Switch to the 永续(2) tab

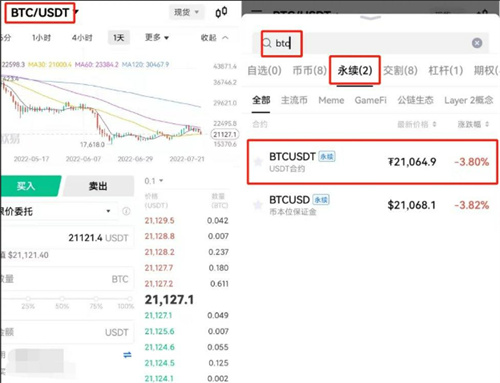(x=355, y=71)
